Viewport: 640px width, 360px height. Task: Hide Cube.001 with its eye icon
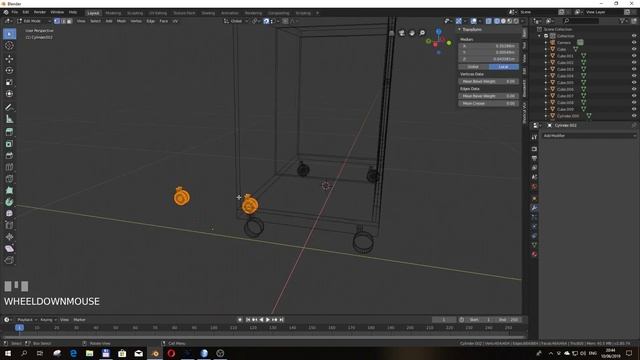click(x=634, y=56)
